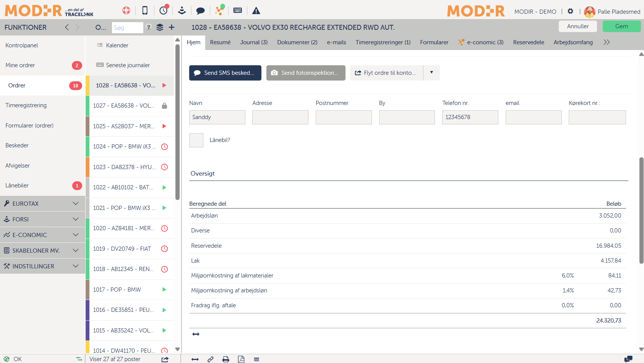The height and width of the screenshot is (363, 644).
Task: Click the lifebuoy help icon
Action: click(126, 11)
